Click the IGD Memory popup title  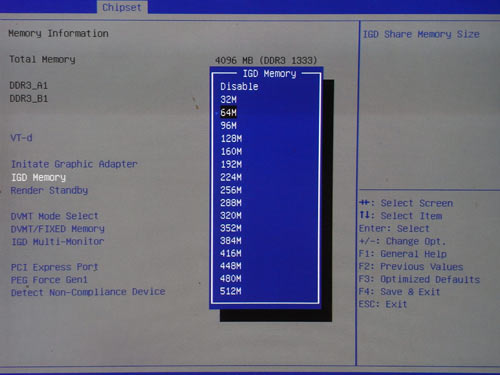[x=269, y=74]
